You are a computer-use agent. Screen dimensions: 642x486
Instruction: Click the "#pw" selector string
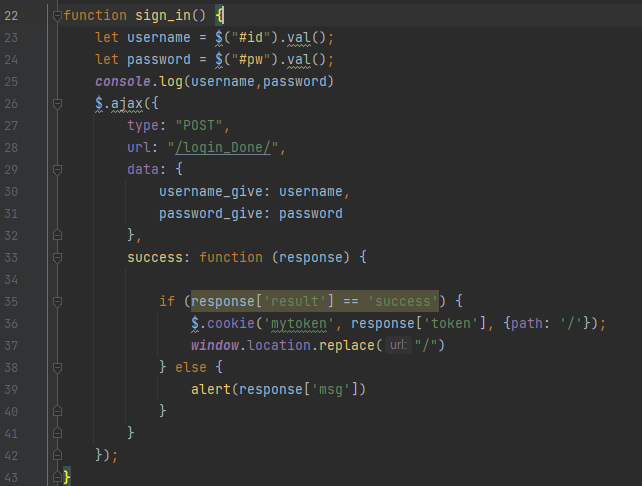pyautogui.click(x=251, y=60)
